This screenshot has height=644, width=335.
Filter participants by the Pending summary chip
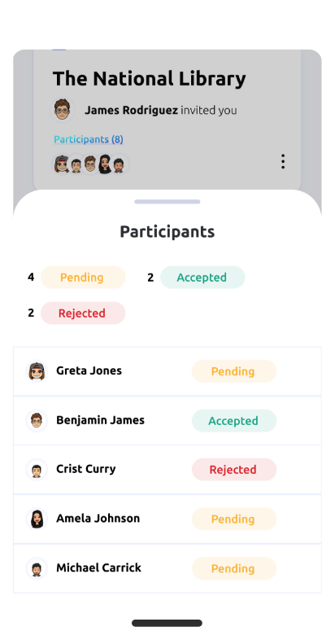click(83, 278)
